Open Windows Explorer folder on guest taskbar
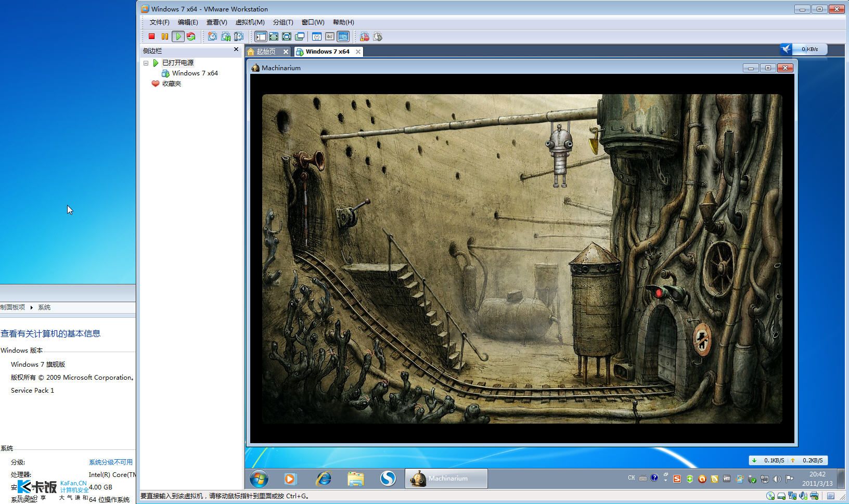 click(x=355, y=479)
